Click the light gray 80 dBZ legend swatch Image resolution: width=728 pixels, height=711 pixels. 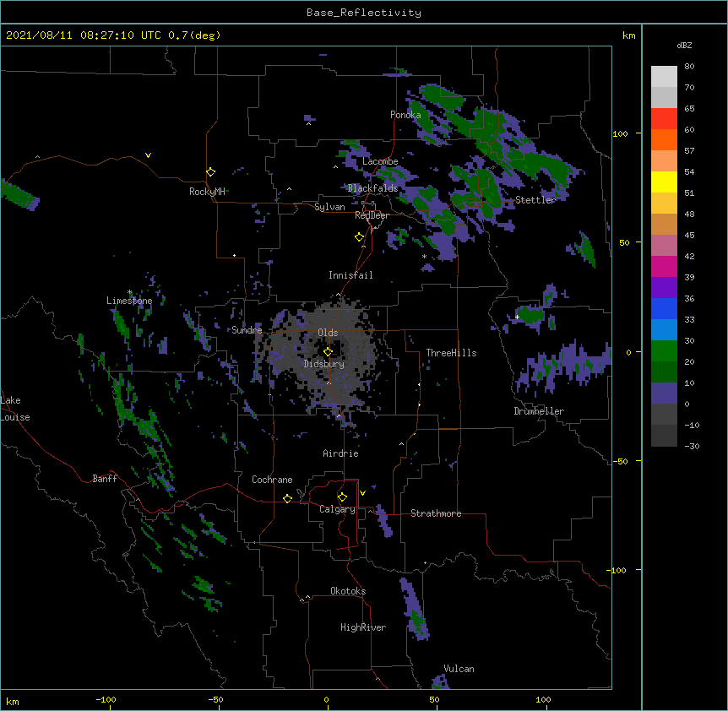[664, 77]
